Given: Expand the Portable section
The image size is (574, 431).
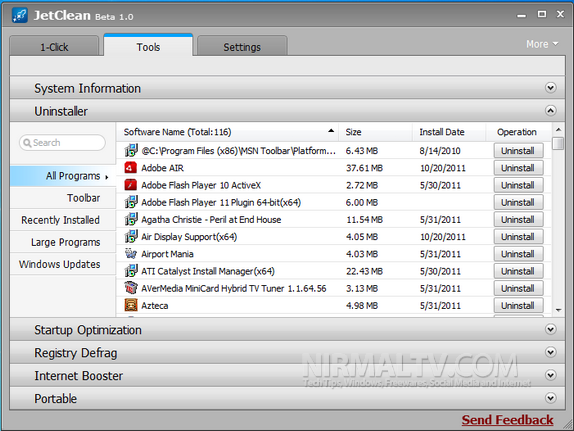Looking at the screenshot, I should [551, 398].
